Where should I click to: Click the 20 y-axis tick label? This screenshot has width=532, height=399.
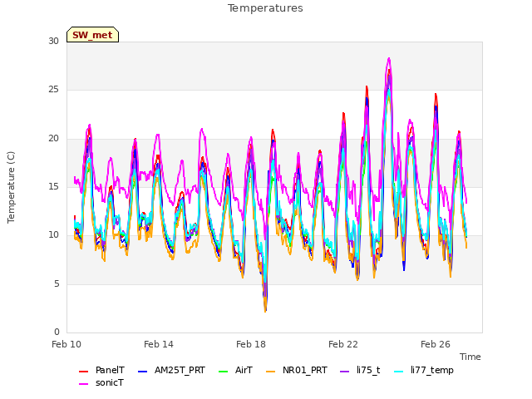coord(53,139)
